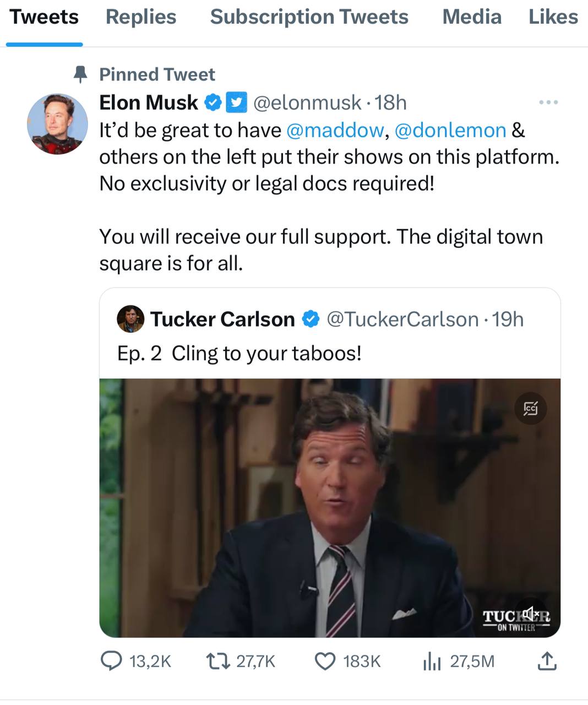The width and height of the screenshot is (588, 705).
Task: Click Tucker Carlson's verified badge
Action: 311,319
